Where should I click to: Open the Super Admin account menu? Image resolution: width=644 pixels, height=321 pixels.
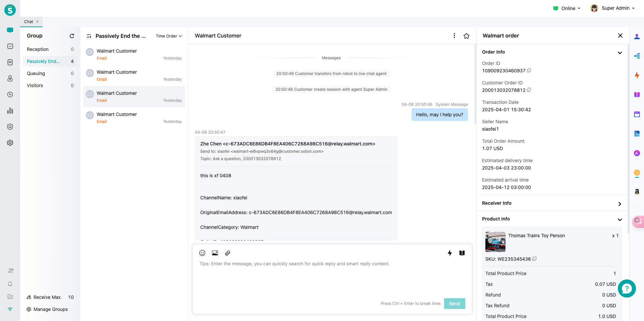click(612, 8)
